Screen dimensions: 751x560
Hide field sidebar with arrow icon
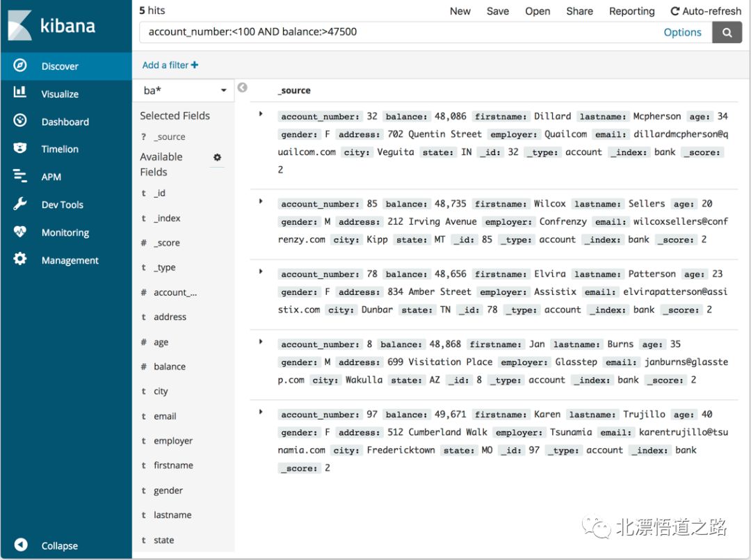tap(243, 87)
